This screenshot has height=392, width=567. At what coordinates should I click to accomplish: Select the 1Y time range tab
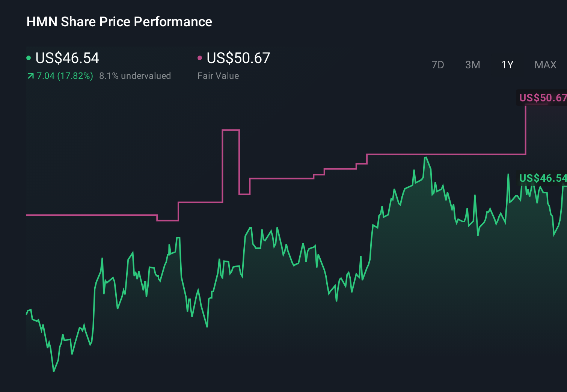(507, 65)
